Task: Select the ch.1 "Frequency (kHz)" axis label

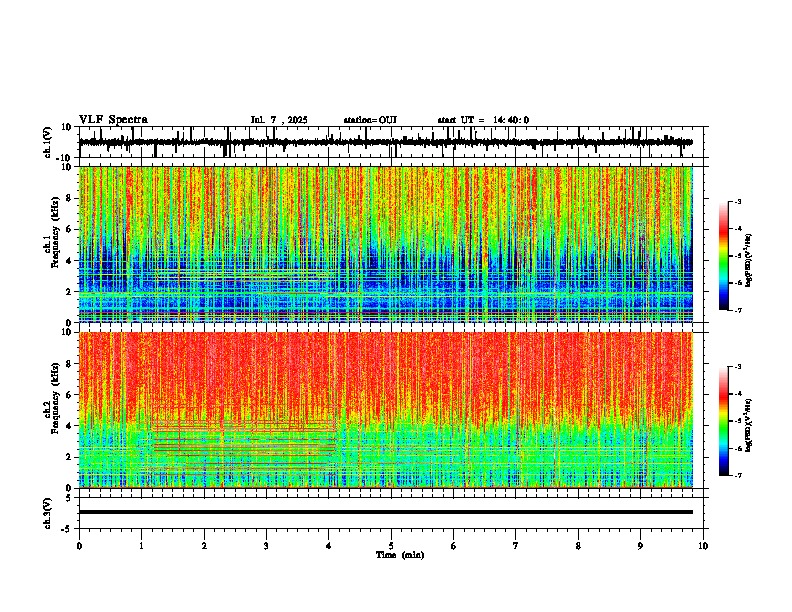Action: [x=55, y=231]
